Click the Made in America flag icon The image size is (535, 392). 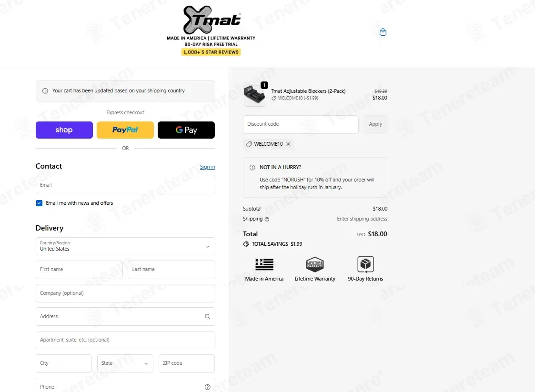coord(264,264)
